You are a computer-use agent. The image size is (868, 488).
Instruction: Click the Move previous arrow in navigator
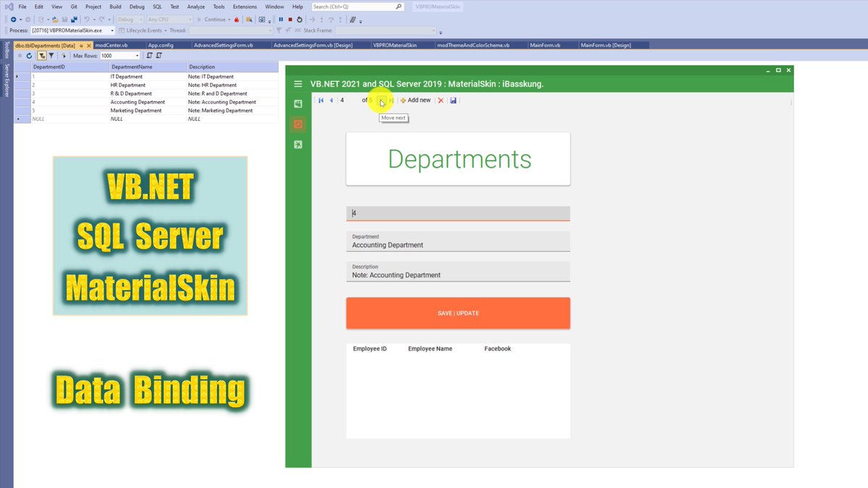[331, 100]
